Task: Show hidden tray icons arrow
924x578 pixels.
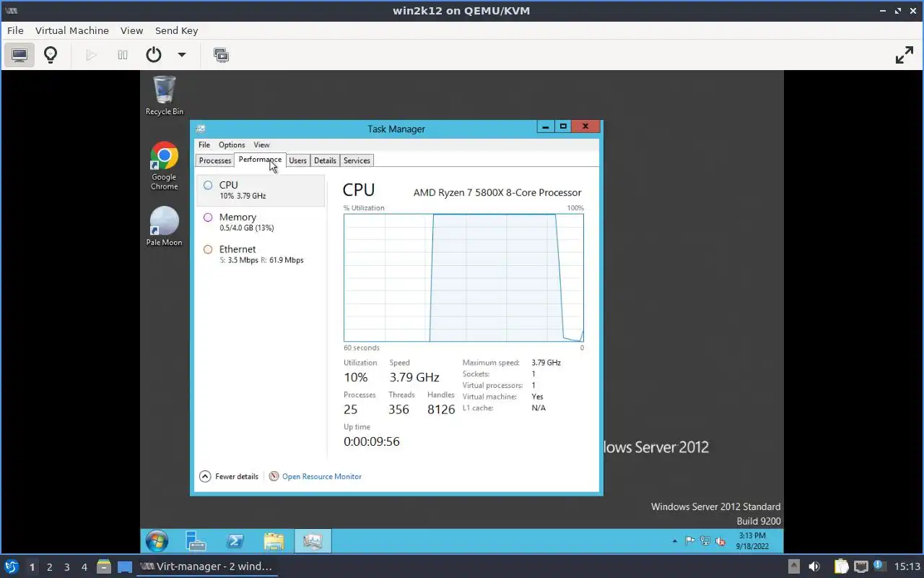Action: coord(675,540)
